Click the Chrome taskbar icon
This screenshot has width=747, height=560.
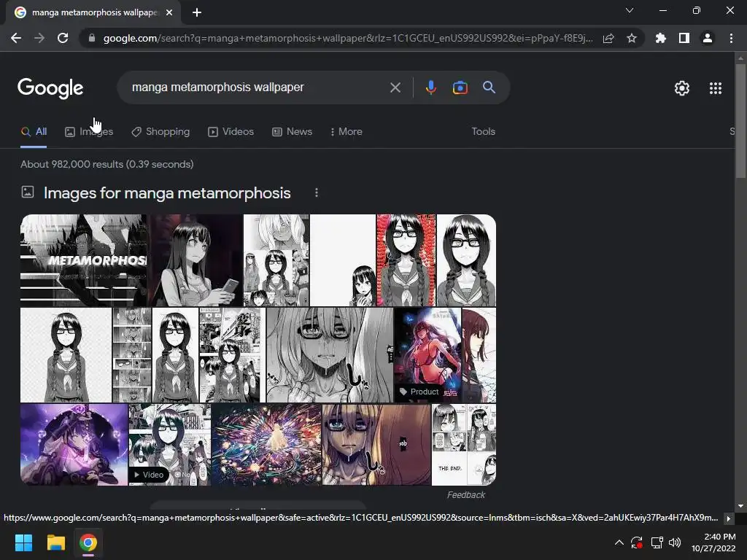click(x=88, y=542)
